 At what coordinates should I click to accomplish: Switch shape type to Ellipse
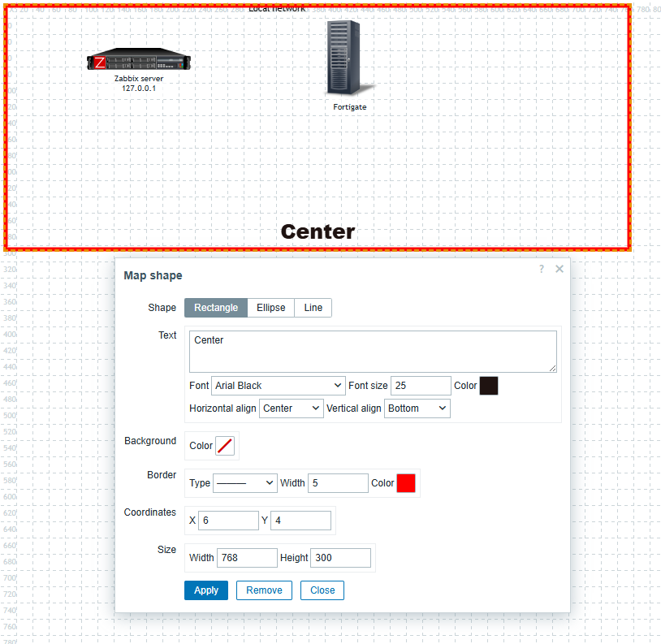tap(270, 308)
